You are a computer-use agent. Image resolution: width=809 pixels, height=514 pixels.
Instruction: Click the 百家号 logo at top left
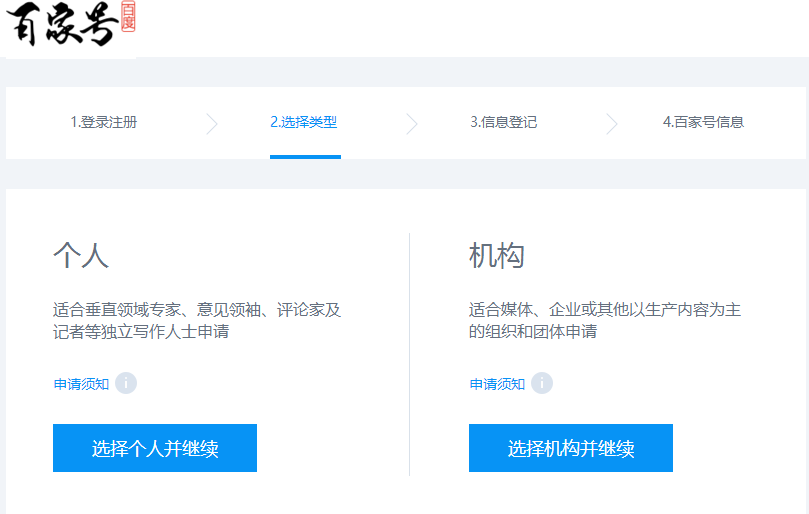(x=71, y=24)
